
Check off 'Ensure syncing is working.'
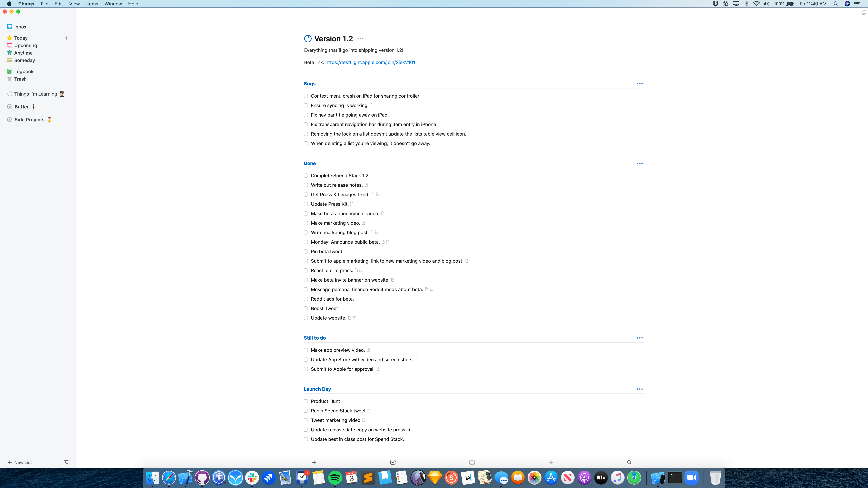pyautogui.click(x=306, y=105)
